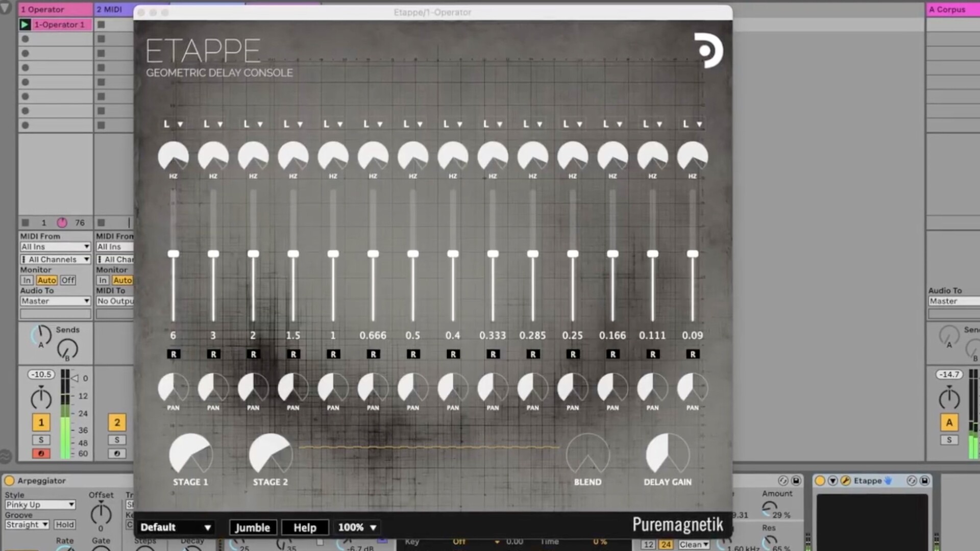Screen dimensions: 980x551
Task: Toggle the R button under delay 0.4
Action: point(453,354)
